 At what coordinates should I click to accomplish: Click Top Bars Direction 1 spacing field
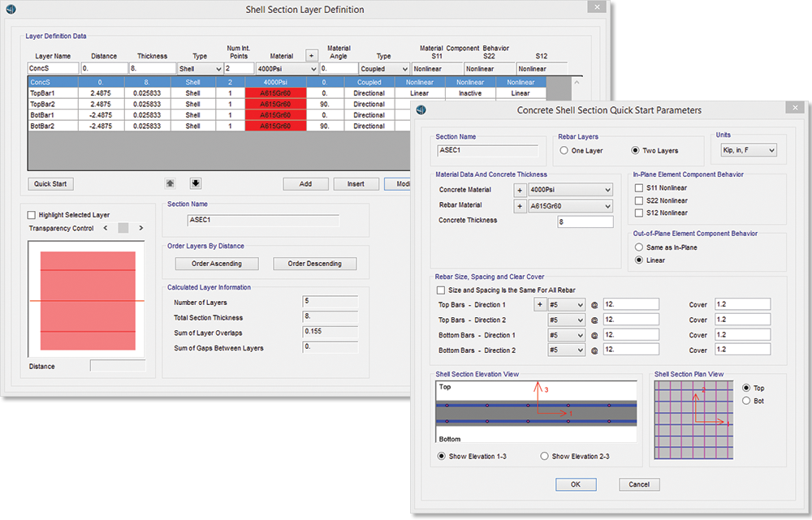tap(631, 304)
